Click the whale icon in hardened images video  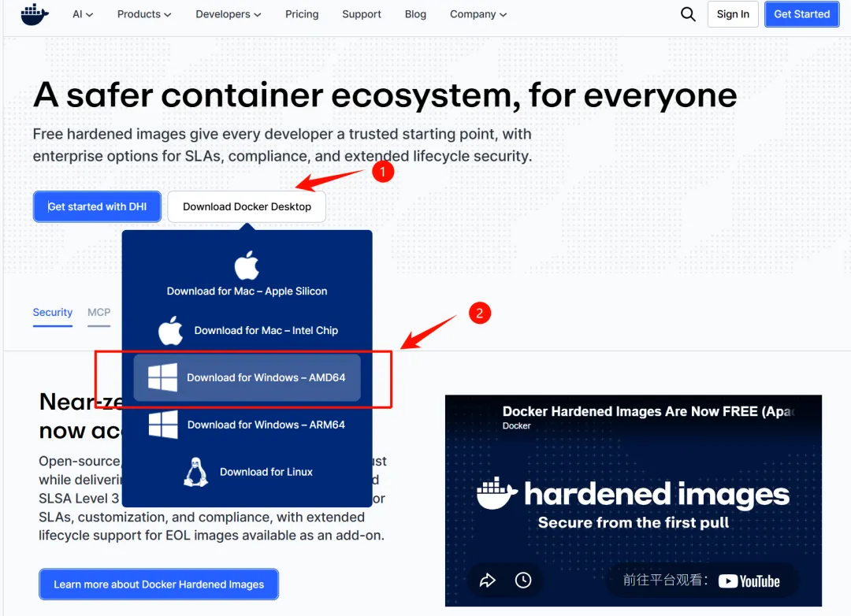tap(496, 493)
